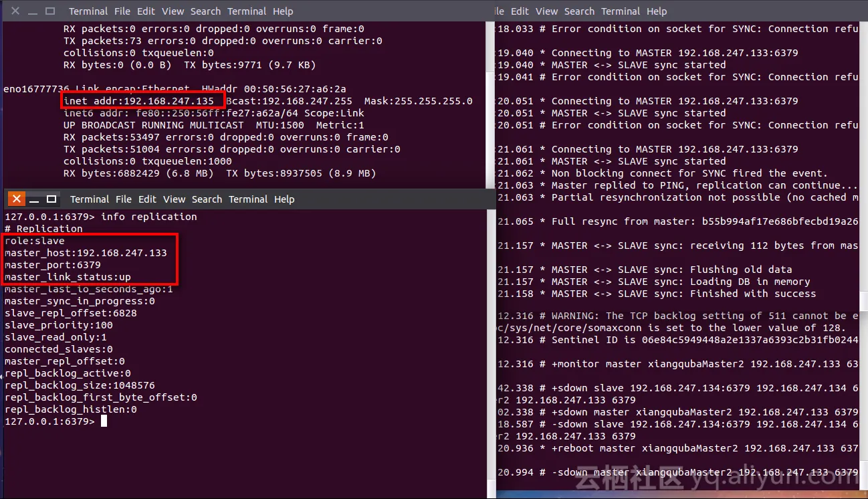Screen dimensions: 868x499
Task: Select the 'master_port:6379' line
Action: coord(53,265)
